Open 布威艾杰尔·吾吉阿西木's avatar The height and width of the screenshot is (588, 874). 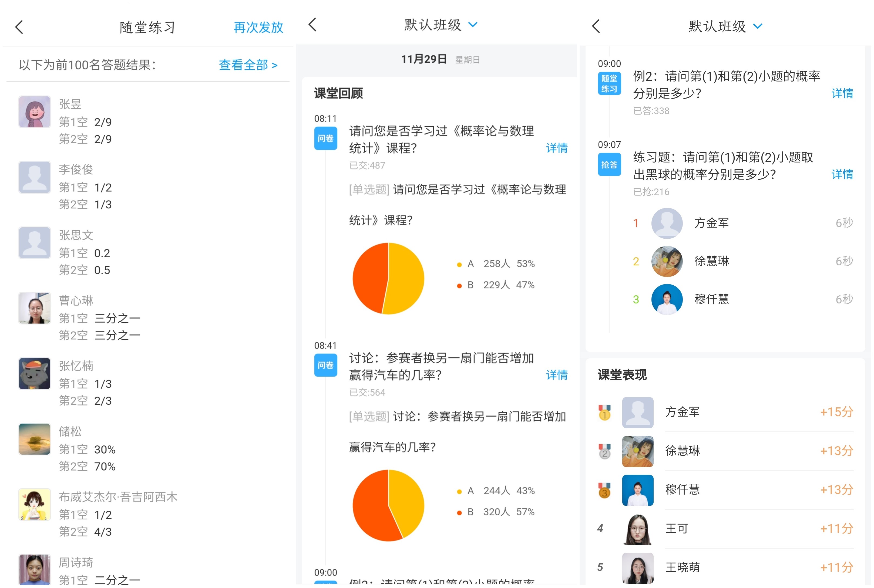(x=35, y=505)
